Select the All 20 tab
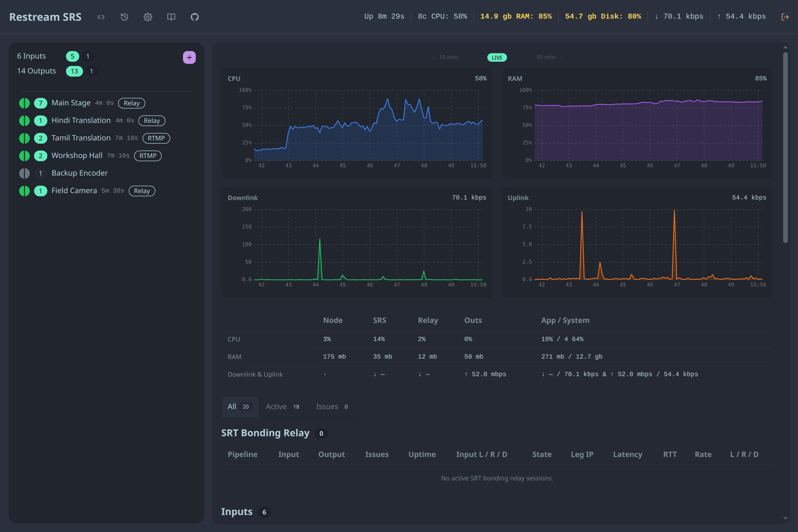The image size is (798, 532). [x=240, y=406]
